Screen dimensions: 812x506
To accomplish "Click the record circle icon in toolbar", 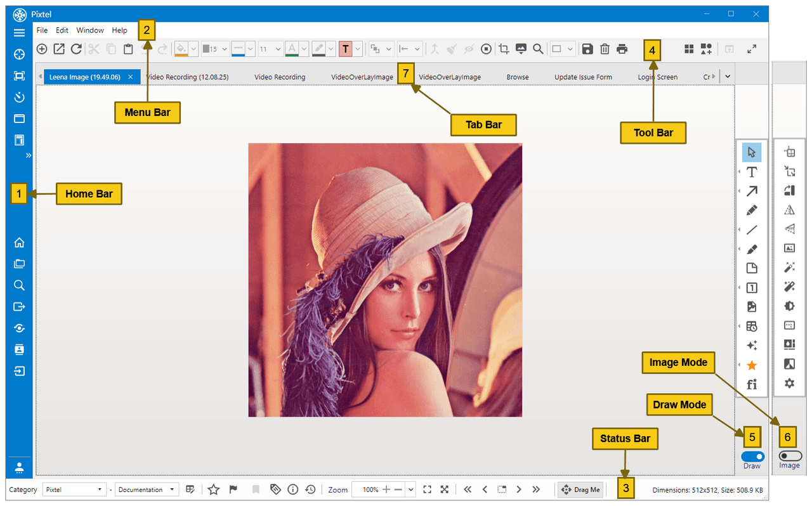I will [486, 49].
